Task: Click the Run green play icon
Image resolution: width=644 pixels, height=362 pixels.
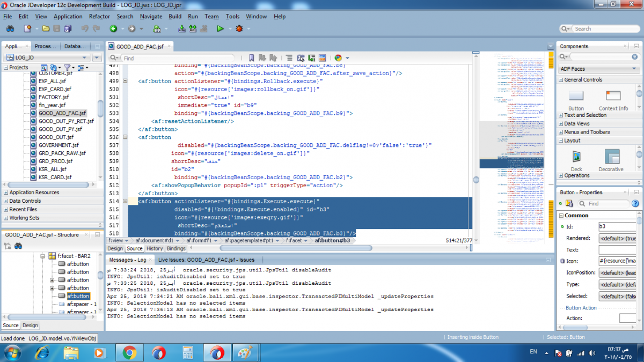Action: click(x=220, y=28)
